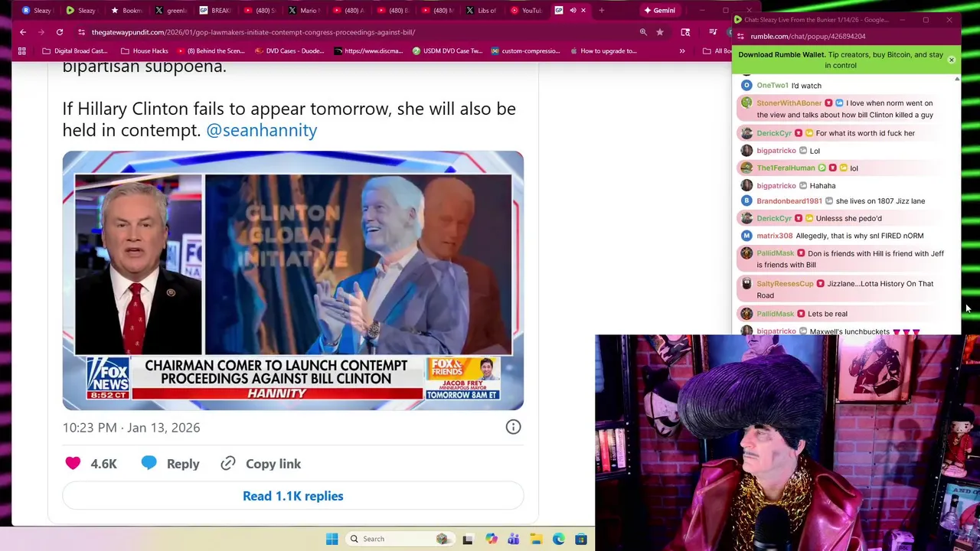Reload the Gateway Pundit page

click(60, 32)
